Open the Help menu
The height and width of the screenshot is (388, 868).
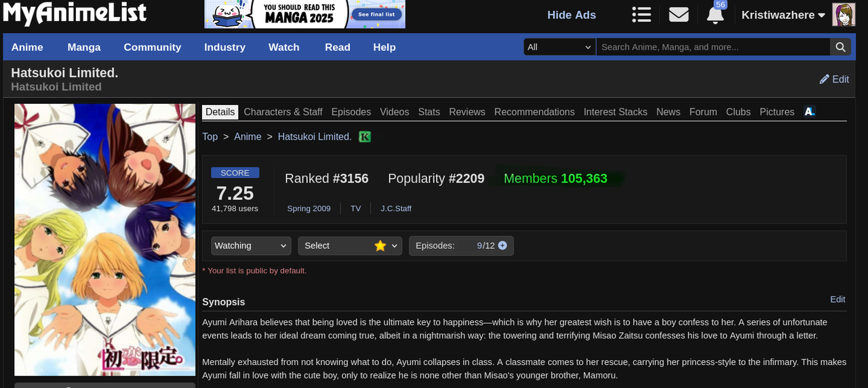pyautogui.click(x=384, y=47)
